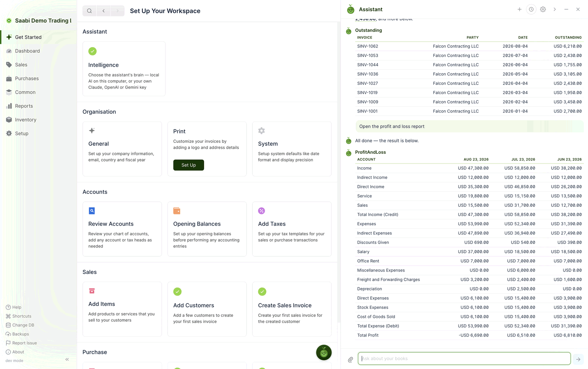This screenshot has width=588, height=369.
Task: Open the Intelligence setup card
Action: [124, 69]
